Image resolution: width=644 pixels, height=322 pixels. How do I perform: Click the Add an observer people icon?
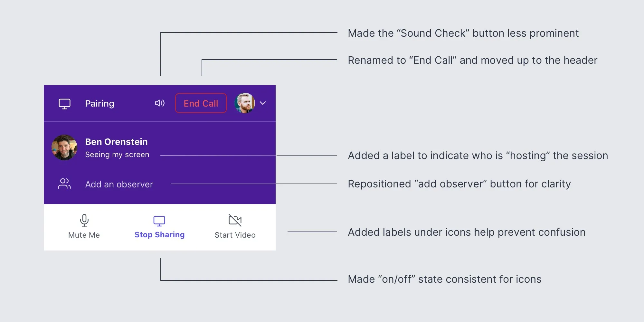64,184
